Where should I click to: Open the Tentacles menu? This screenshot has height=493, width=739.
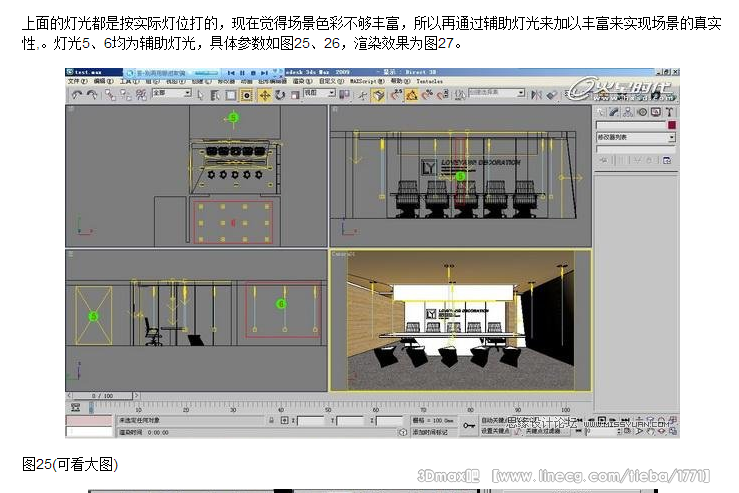[x=429, y=82]
